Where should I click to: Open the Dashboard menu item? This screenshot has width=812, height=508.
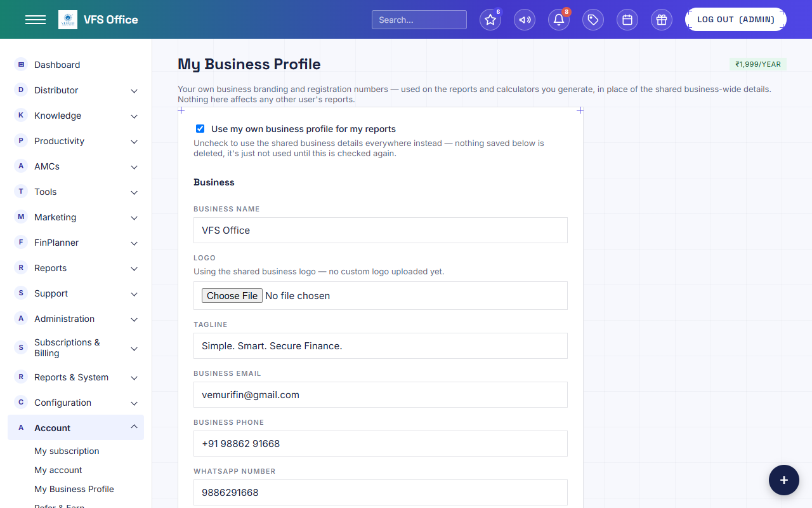tap(76, 65)
